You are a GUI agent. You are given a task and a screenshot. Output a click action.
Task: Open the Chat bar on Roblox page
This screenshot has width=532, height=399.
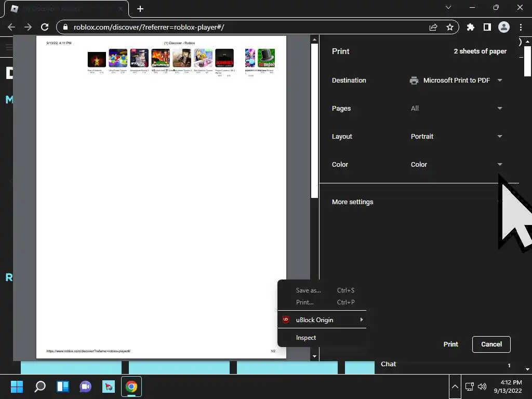(x=446, y=364)
